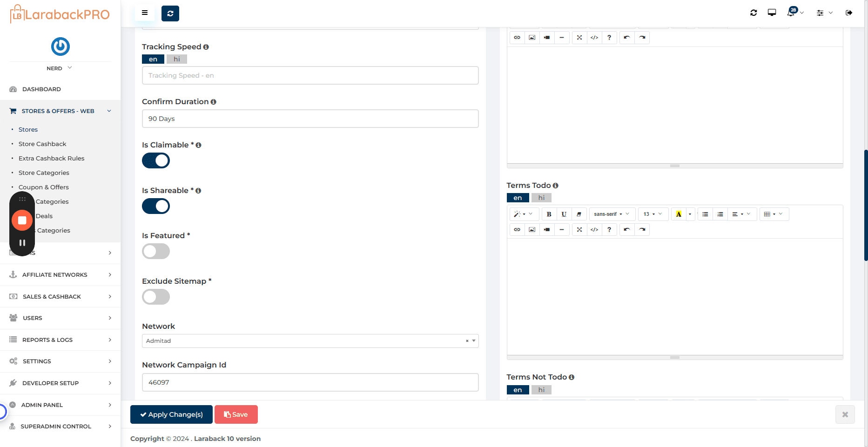Click Underline icon in Terms Todo editor

point(564,214)
